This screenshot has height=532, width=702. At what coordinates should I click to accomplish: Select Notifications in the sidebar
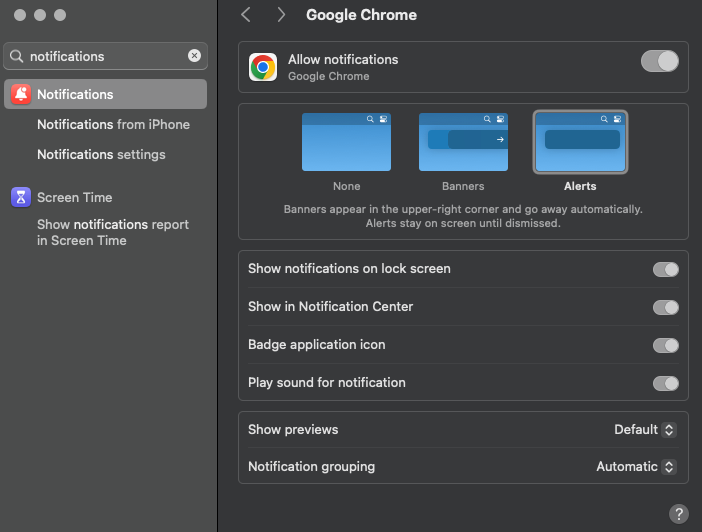pos(106,94)
